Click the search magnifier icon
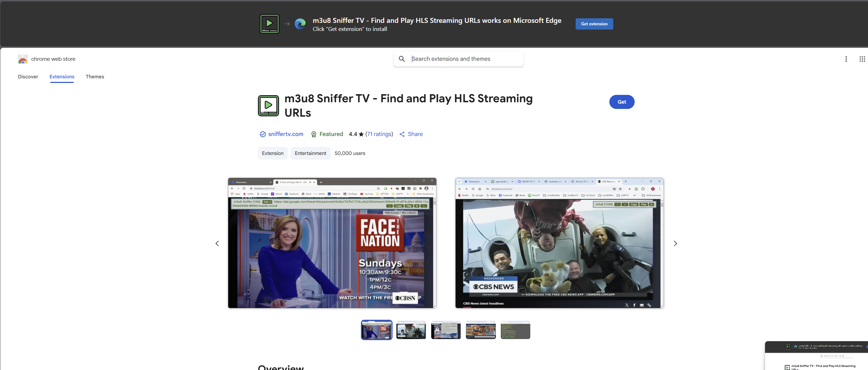The width and height of the screenshot is (868, 370). (402, 59)
